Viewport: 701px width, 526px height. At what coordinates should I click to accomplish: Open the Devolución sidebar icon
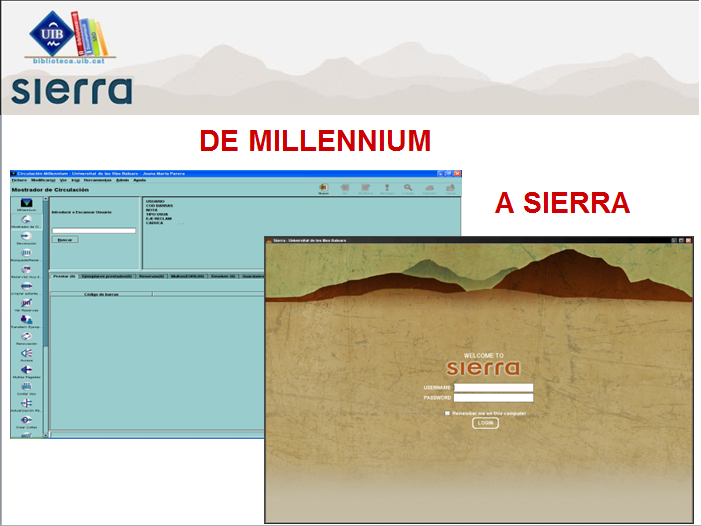(26, 237)
